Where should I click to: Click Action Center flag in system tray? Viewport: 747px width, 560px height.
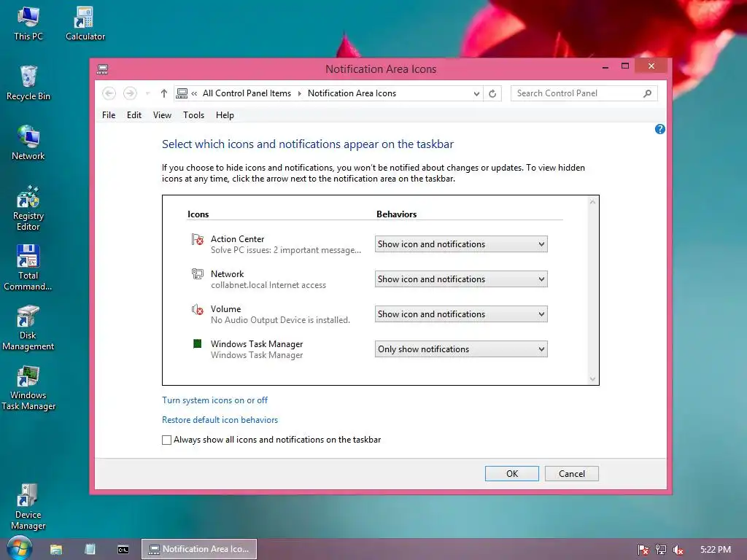click(643, 550)
